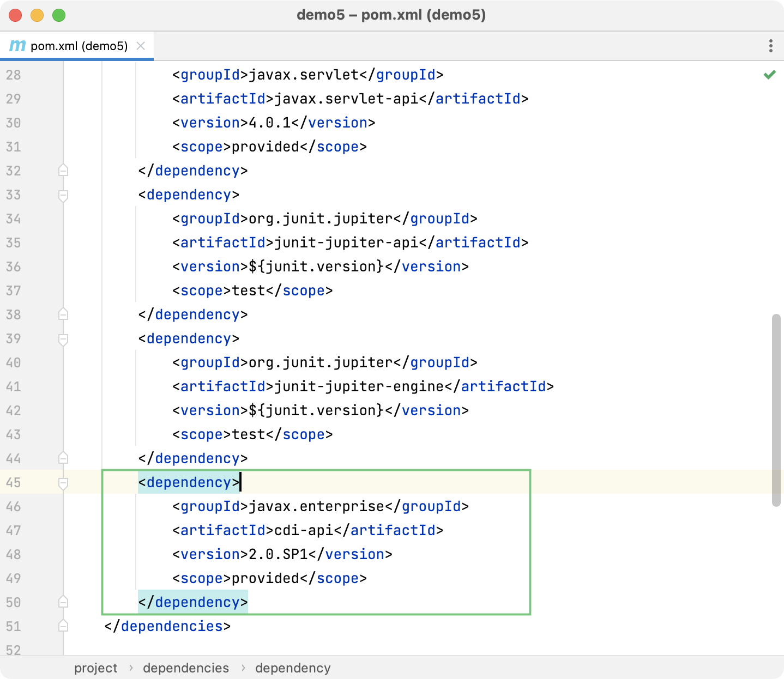784x679 pixels.
Task: Click ${junit.version} on line 36
Action: coord(316,266)
